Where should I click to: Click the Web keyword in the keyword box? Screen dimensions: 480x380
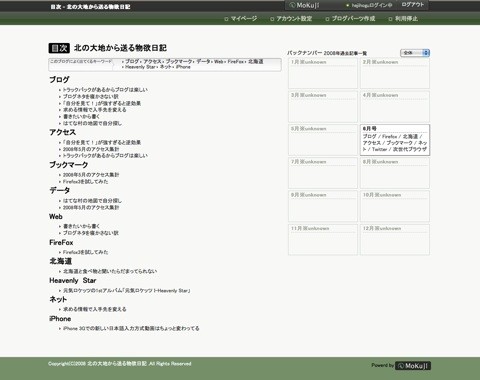coord(219,62)
